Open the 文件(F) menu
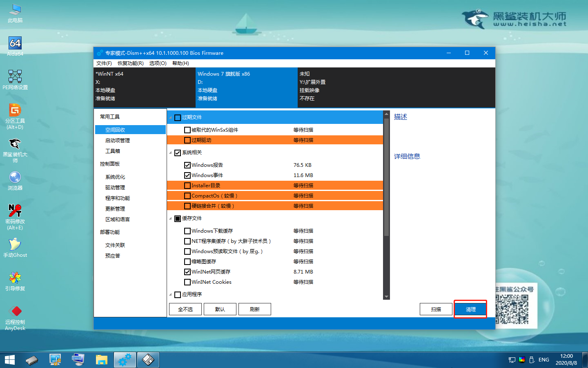The height and width of the screenshot is (368, 588). pyautogui.click(x=104, y=63)
